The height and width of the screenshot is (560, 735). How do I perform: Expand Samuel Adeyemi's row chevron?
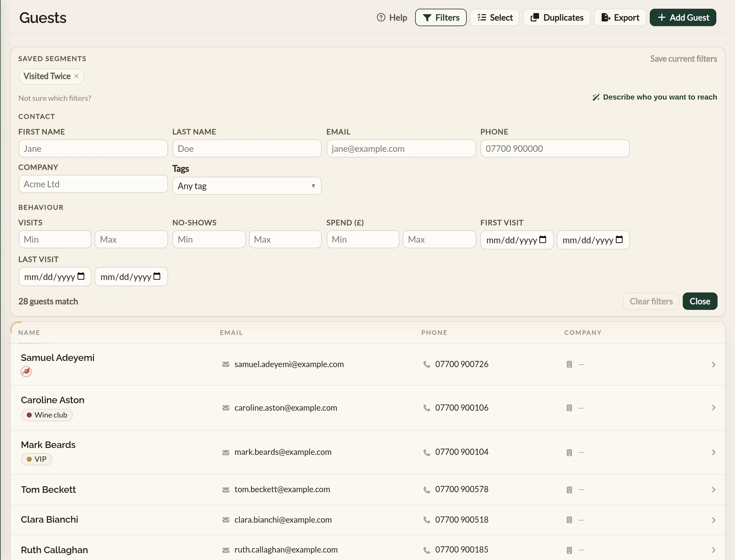point(713,364)
